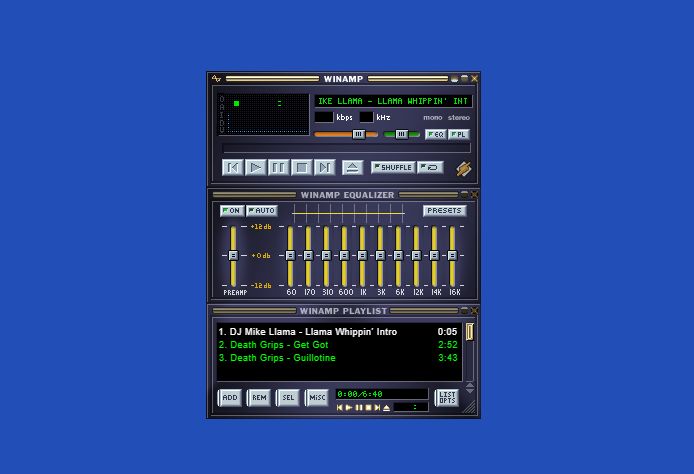Screen dimensions: 694x474
Task: Click the playlist resize corner handle
Action: [x=470, y=408]
